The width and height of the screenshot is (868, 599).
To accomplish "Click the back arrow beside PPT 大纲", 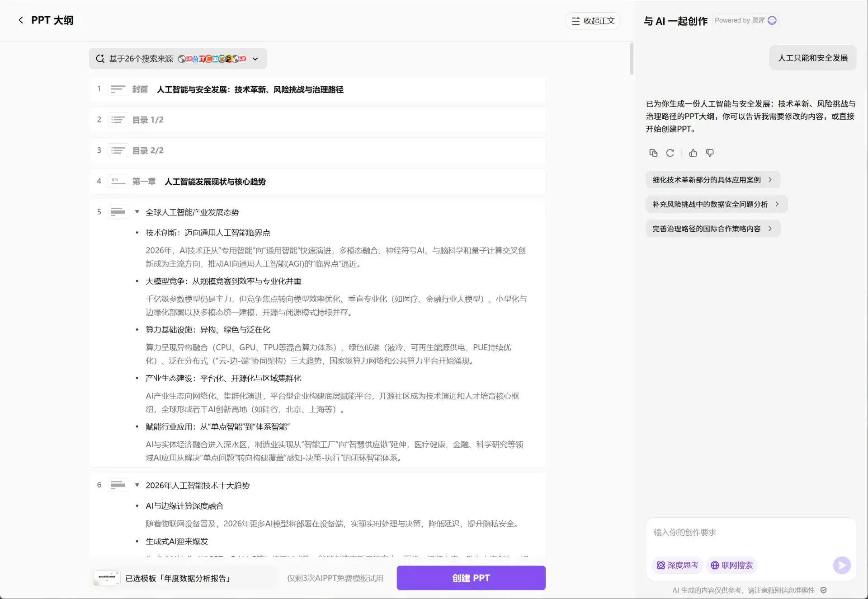I will tap(21, 20).
